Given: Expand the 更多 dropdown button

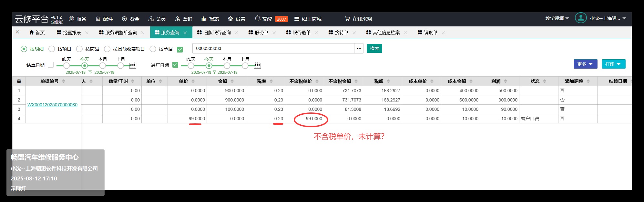Looking at the screenshot, I should tap(585, 64).
